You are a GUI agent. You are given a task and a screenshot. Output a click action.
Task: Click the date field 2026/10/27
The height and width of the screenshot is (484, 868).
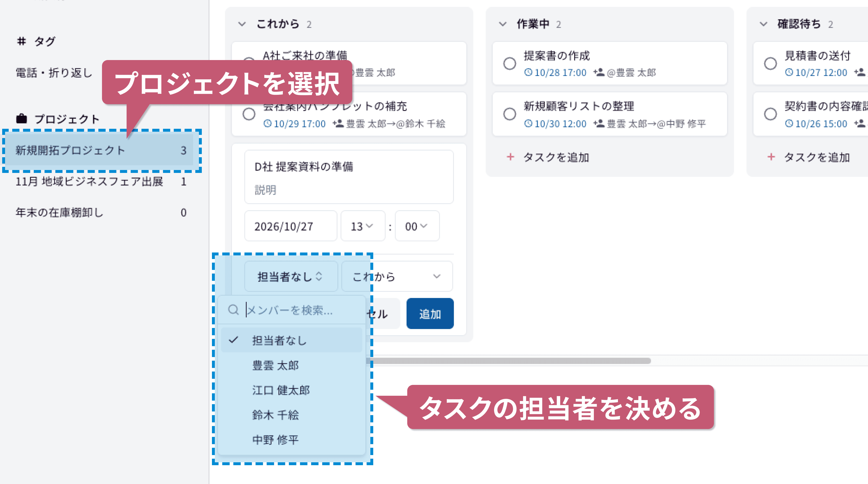coord(291,226)
